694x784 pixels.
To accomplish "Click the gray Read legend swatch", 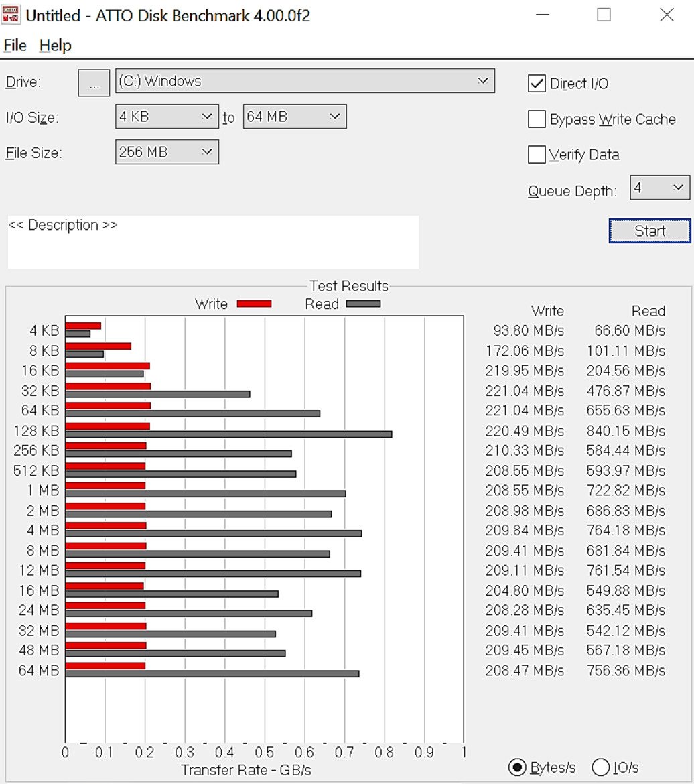I will point(364,304).
